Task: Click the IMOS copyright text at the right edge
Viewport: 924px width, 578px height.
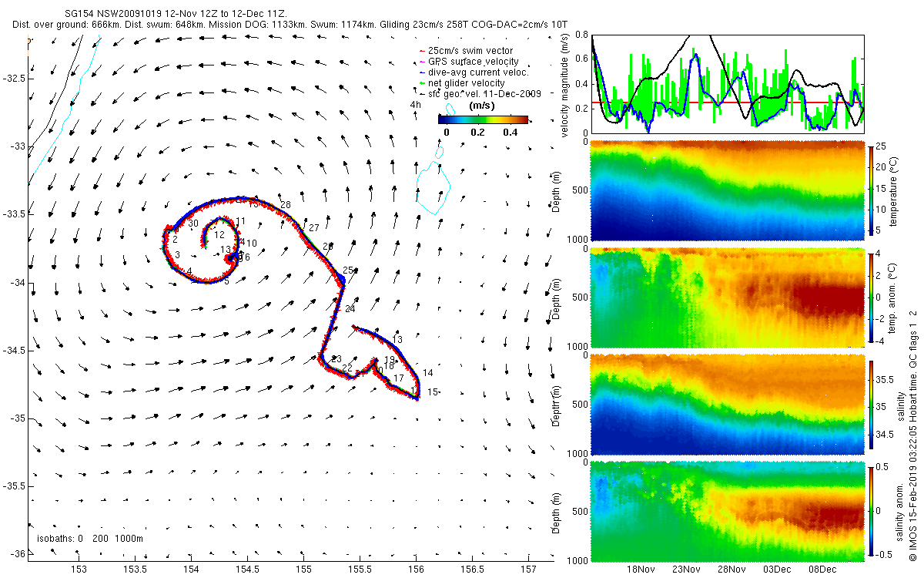Action: (x=913, y=434)
